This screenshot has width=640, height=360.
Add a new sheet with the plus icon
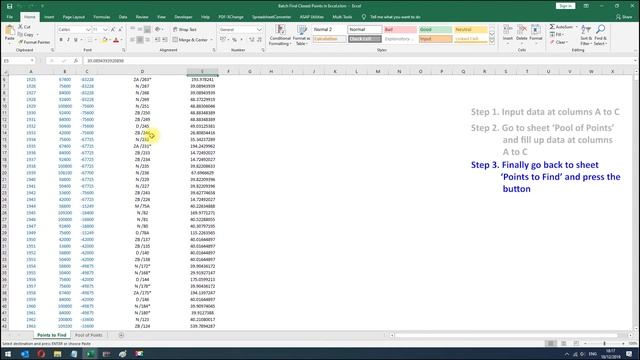click(x=121, y=335)
